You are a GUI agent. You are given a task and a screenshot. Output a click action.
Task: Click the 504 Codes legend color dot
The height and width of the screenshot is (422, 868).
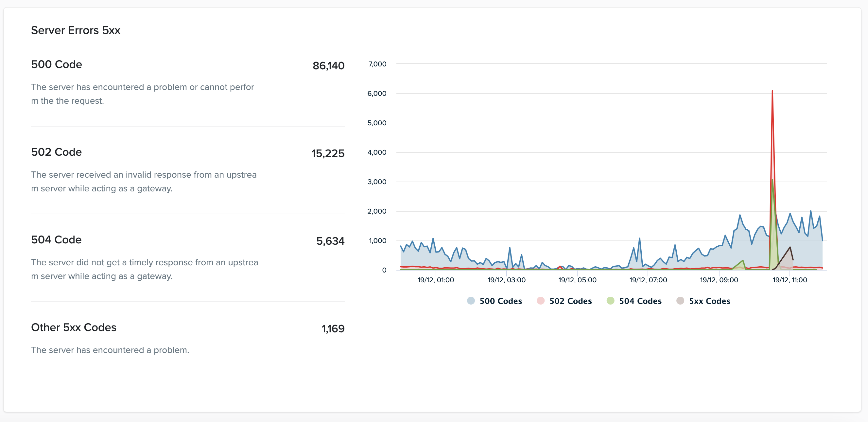pyautogui.click(x=610, y=301)
